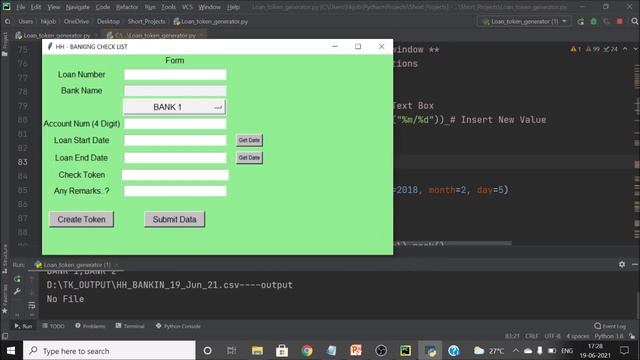The image size is (640, 360).
Task: Open the VCS menu
Action: click(187, 7)
